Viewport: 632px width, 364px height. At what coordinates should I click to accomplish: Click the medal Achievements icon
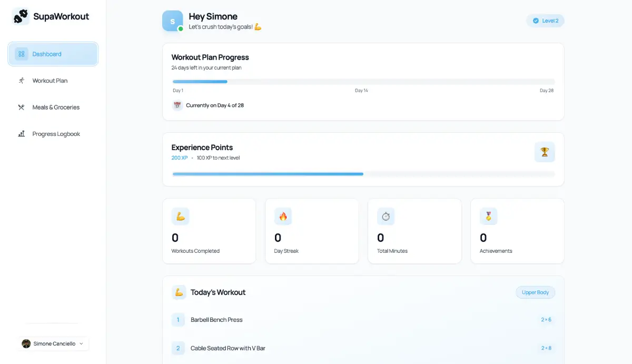tap(488, 217)
